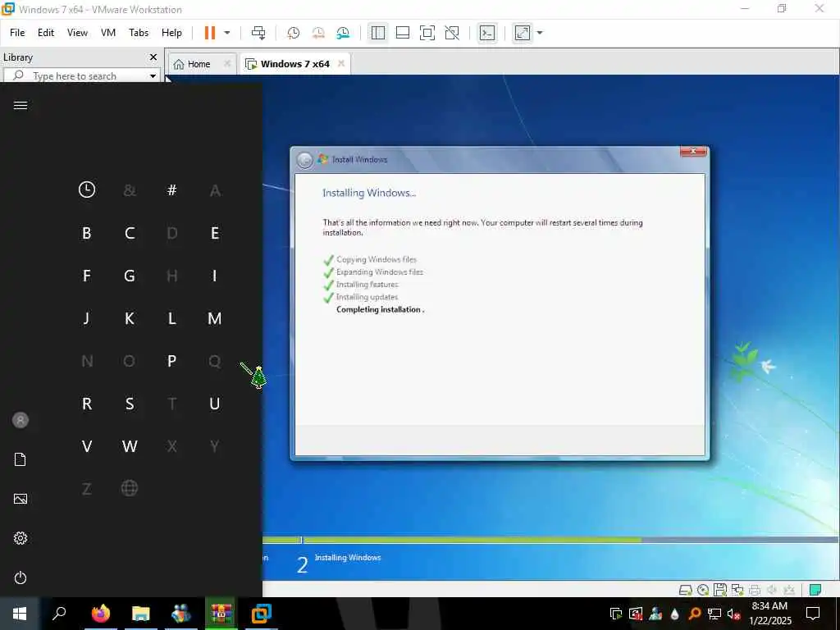Viewport: 840px width, 630px height.
Task: Open the power options dropdown arrow beside pause
Action: tap(227, 33)
